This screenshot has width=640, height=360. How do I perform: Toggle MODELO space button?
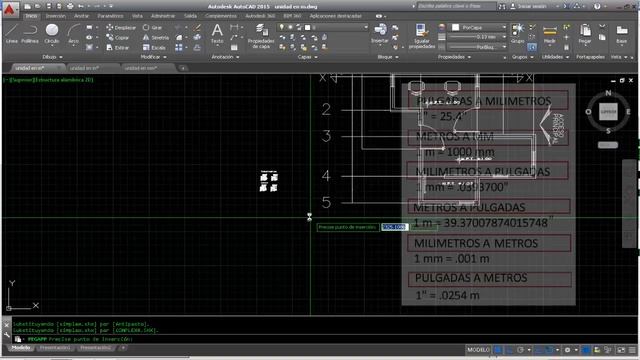coord(478,350)
